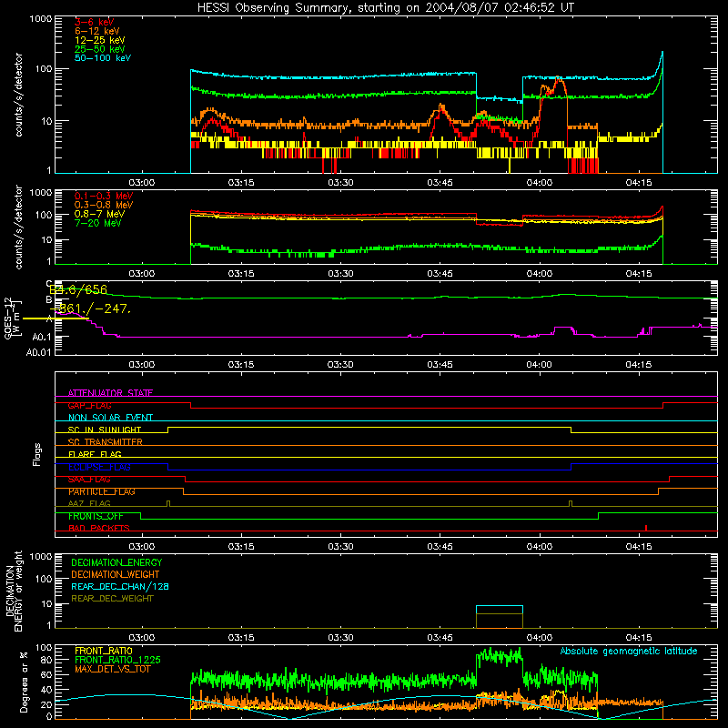Click the A0.1 tick label on GOES axis

coord(42,337)
